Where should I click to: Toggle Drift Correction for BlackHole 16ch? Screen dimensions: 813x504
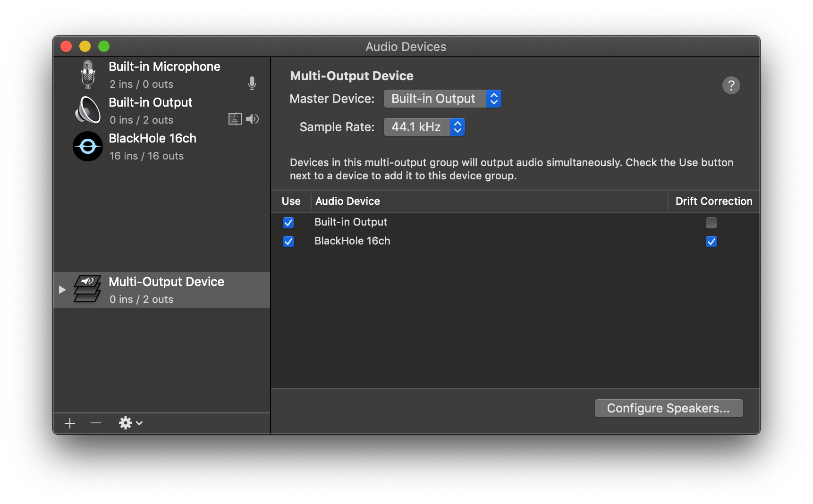711,241
